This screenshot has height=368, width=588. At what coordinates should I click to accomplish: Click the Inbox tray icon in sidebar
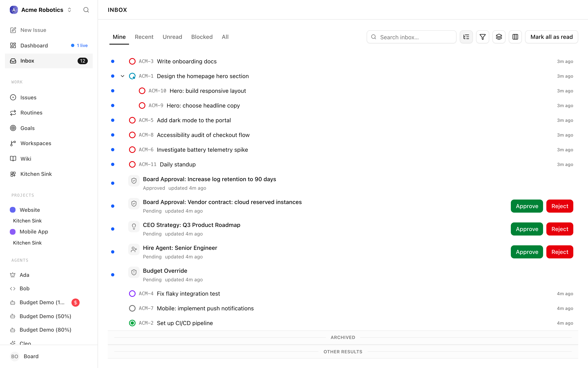click(13, 61)
